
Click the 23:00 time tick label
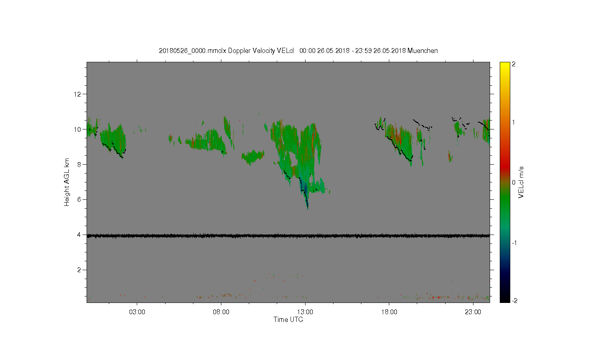pos(473,312)
